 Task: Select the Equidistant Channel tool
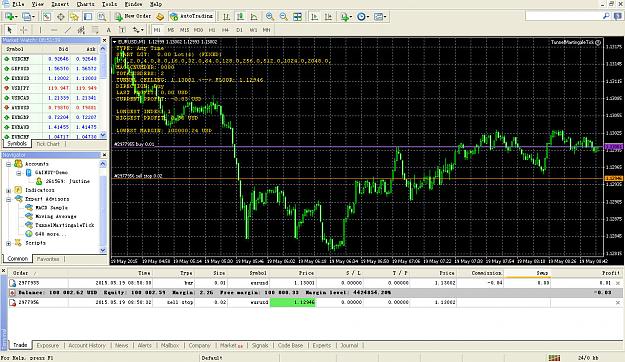point(81,30)
